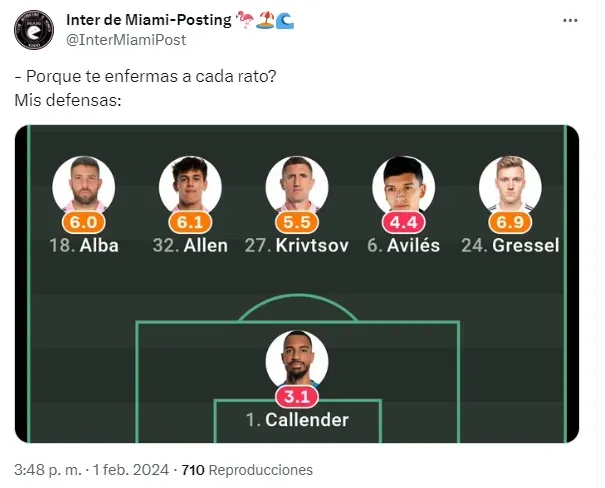Click Avilés's 4.4 rating badge
Screen dimensions: 605x488
point(404,221)
